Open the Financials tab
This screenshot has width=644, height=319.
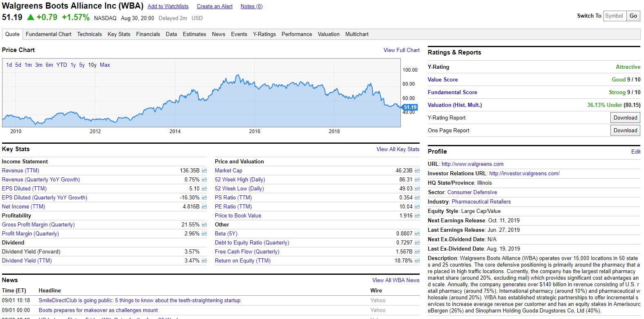pos(148,34)
